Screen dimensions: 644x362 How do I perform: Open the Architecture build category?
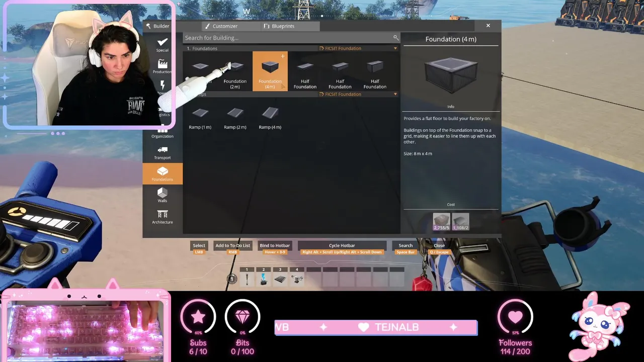pyautogui.click(x=162, y=217)
